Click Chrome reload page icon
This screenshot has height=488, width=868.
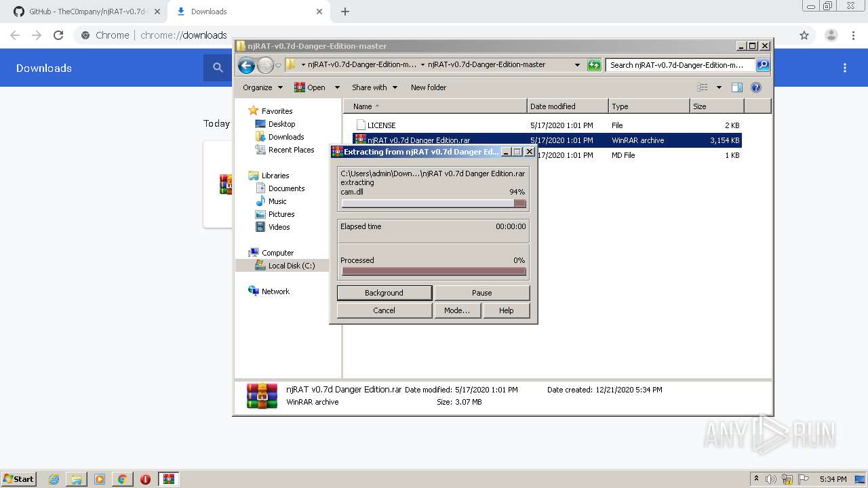point(58,35)
